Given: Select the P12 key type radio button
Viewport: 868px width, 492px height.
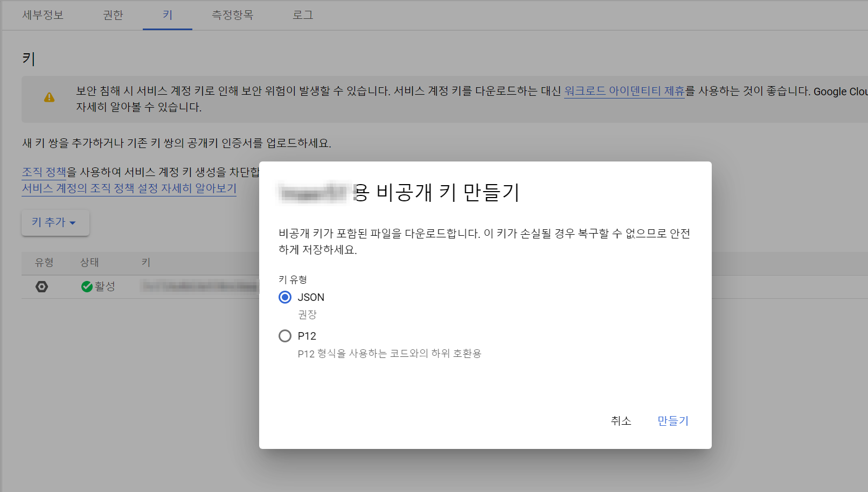Looking at the screenshot, I should point(284,336).
